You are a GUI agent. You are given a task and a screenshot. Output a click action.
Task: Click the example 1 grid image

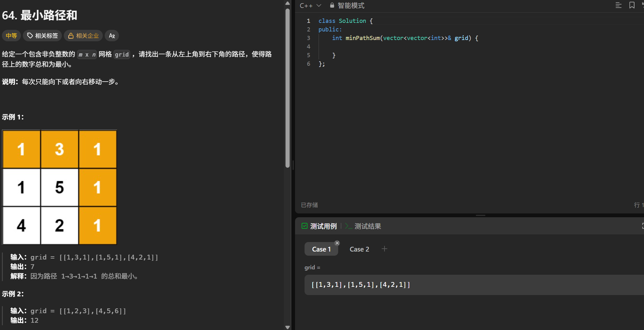(60, 187)
